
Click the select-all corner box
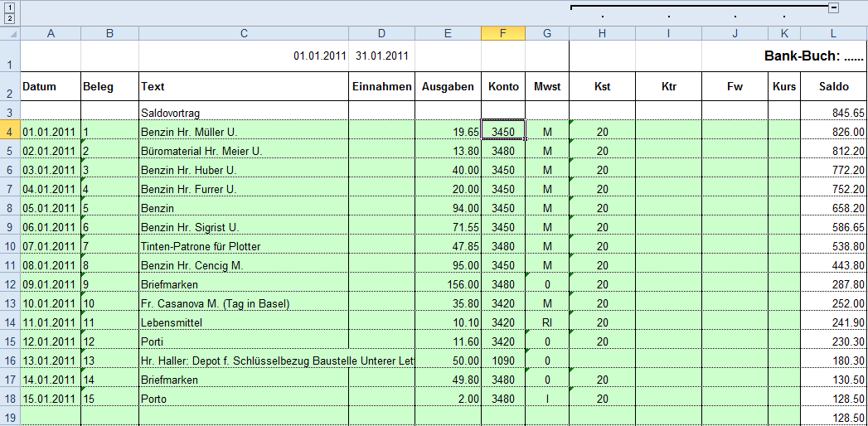point(9,33)
